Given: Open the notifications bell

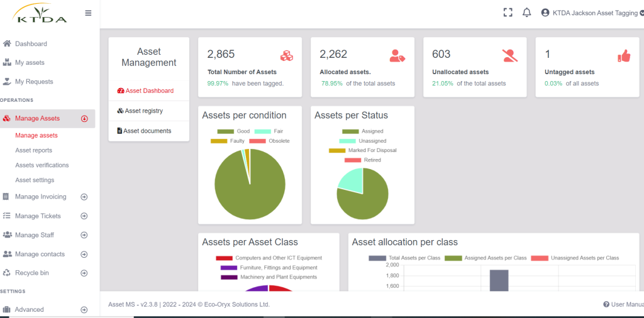Looking at the screenshot, I should (x=527, y=13).
